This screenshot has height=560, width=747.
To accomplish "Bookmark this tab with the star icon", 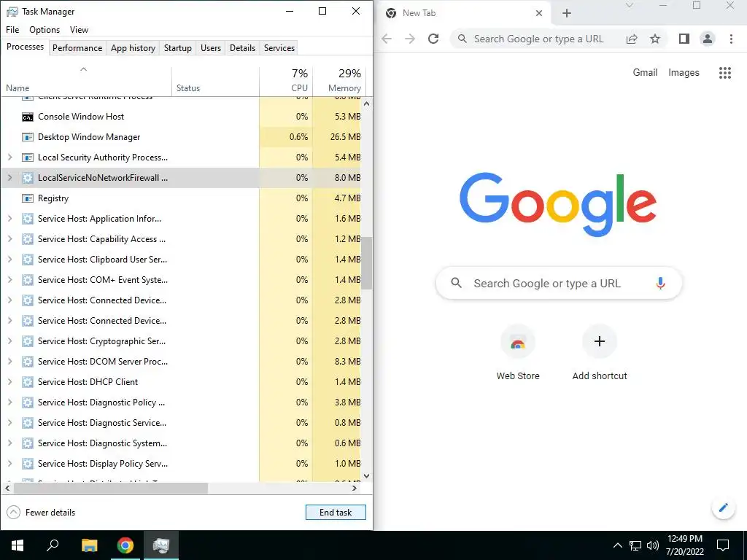I will tap(655, 39).
